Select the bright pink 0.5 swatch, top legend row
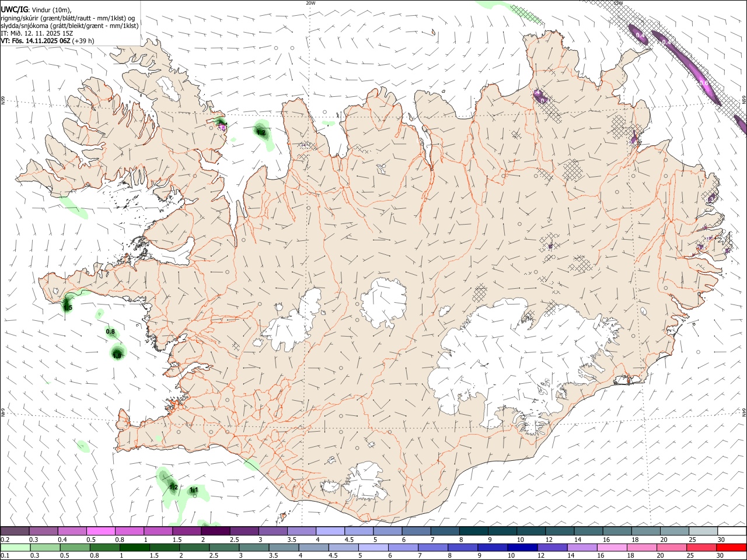Viewport: 747px width, 560px height. tap(100, 531)
